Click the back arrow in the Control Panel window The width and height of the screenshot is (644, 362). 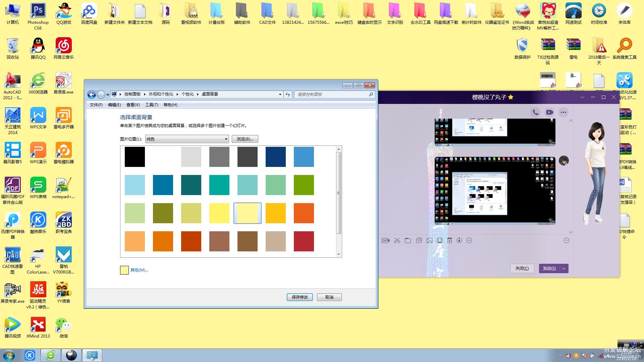tap(92, 95)
